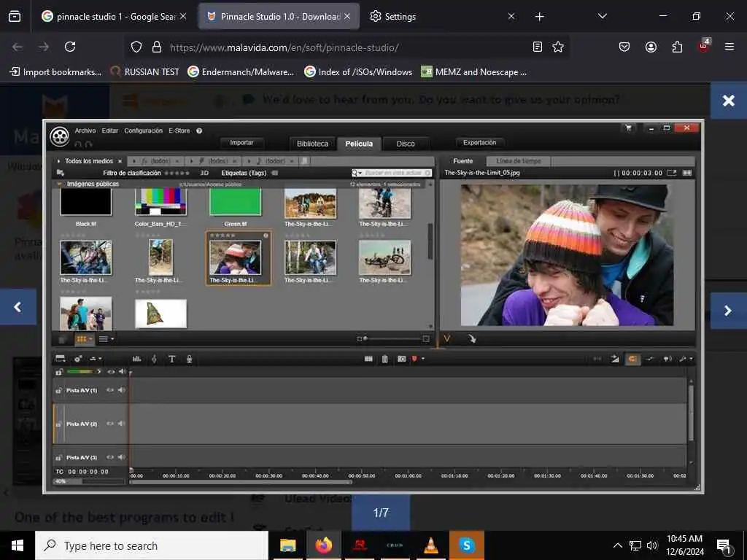Open the Configuración menu
This screenshot has width=747, height=560.
coord(144,131)
